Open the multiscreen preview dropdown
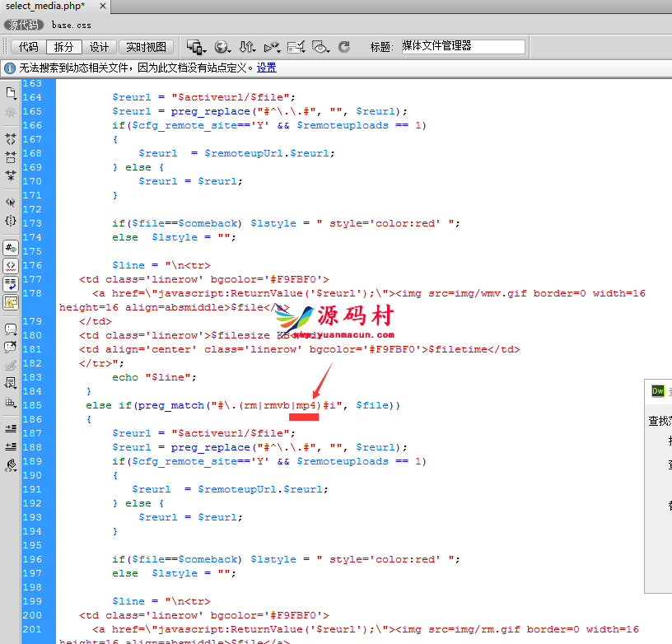 point(195,47)
